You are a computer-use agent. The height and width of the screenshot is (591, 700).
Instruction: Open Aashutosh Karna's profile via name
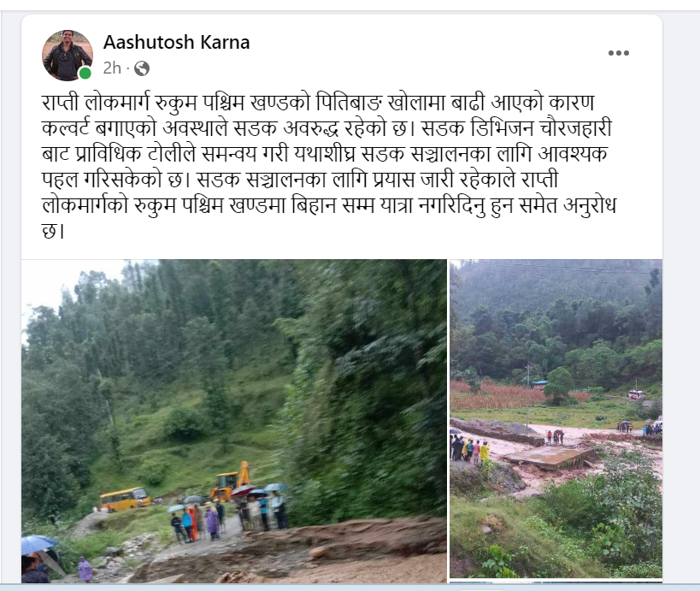[x=176, y=43]
